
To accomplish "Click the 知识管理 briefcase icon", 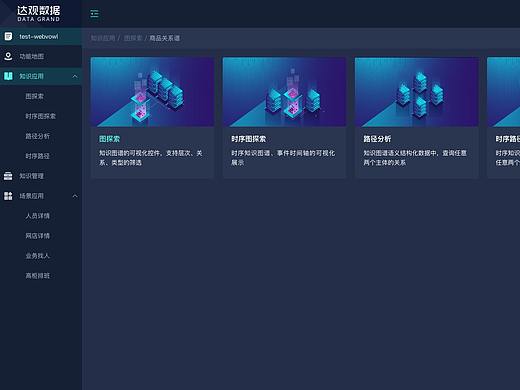I will pos(8,176).
